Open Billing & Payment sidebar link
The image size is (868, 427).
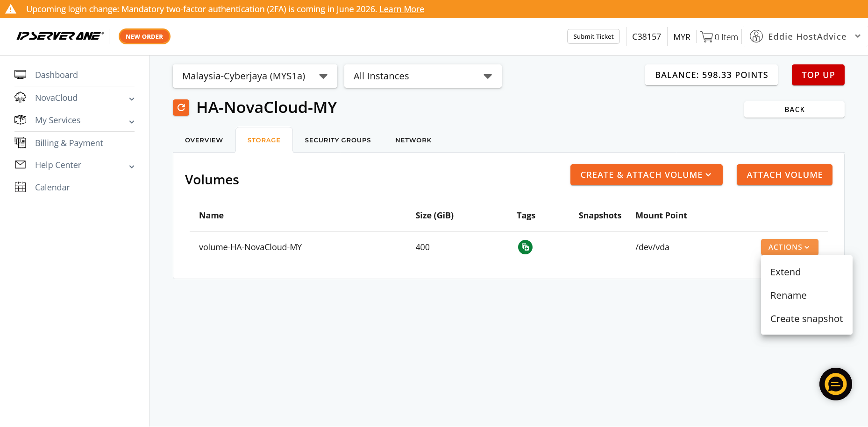coord(69,143)
